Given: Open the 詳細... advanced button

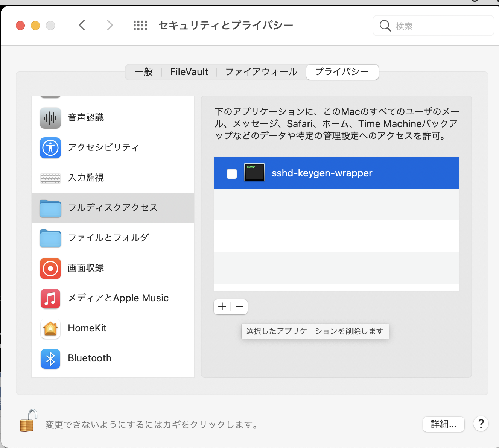Looking at the screenshot, I should (443, 424).
